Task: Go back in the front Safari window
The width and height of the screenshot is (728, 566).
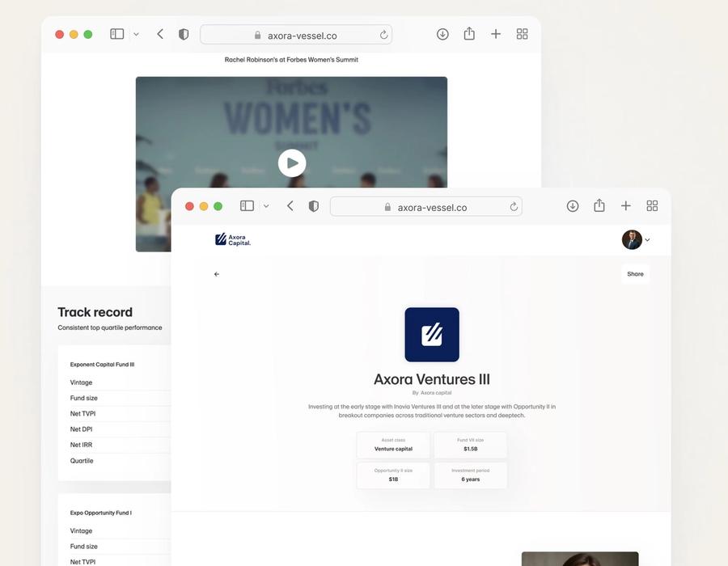Action: point(290,205)
